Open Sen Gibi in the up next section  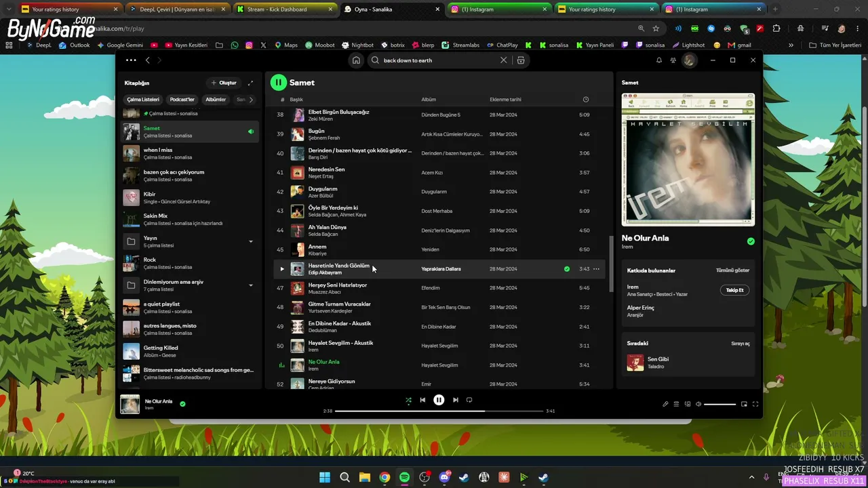tap(688, 363)
